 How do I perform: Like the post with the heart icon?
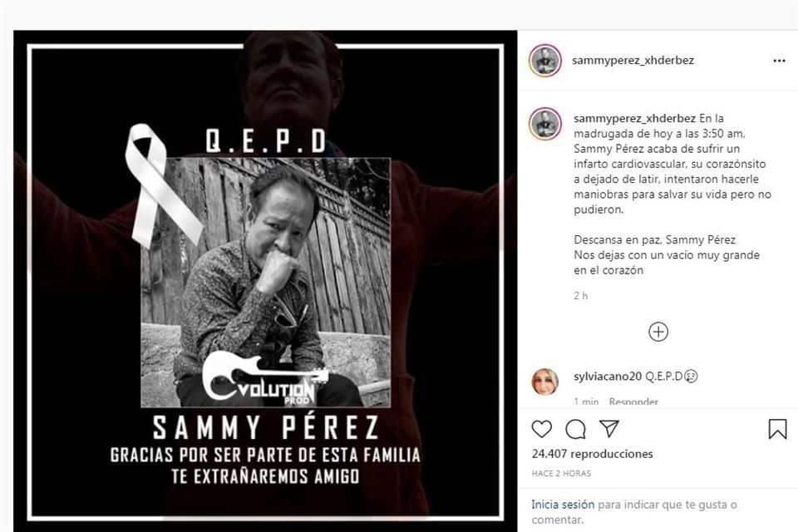pos(541,429)
